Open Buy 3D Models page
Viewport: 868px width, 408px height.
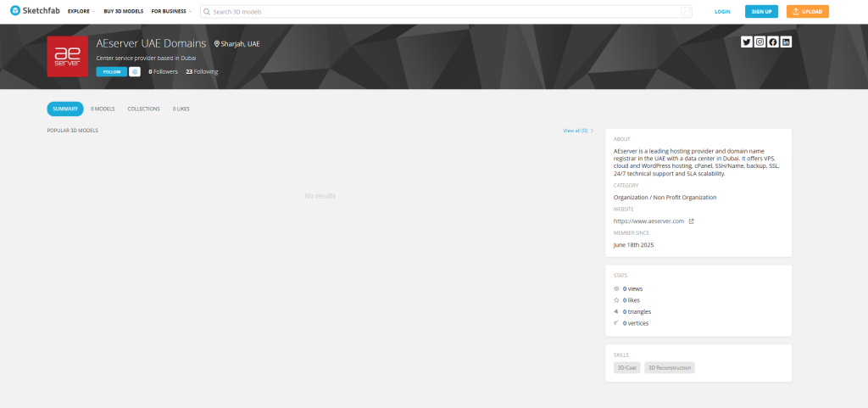click(x=124, y=11)
